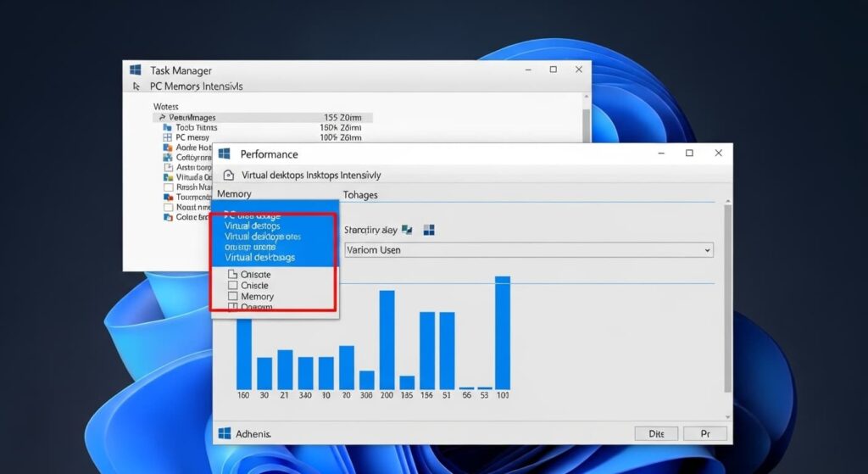Click the first icon after Sterofiry aley

pyautogui.click(x=408, y=230)
